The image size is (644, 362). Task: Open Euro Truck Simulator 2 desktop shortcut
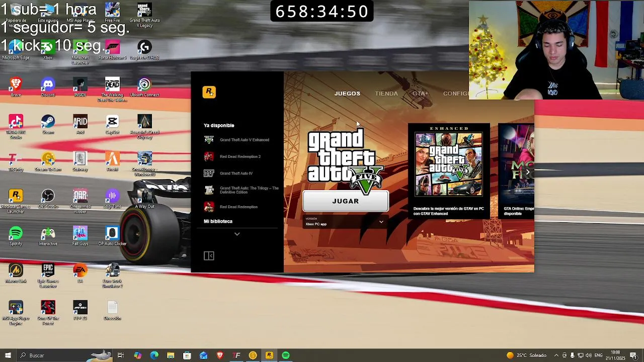(x=112, y=276)
